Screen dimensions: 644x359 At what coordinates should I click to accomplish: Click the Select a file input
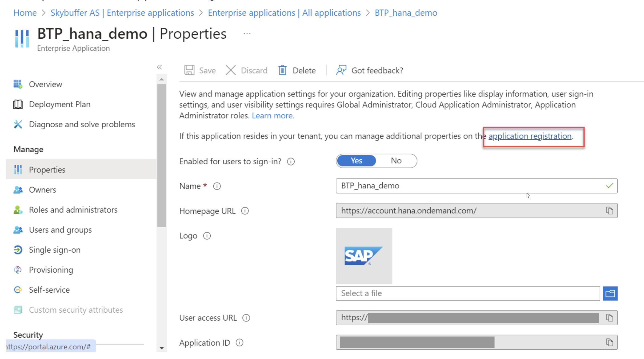click(x=468, y=293)
